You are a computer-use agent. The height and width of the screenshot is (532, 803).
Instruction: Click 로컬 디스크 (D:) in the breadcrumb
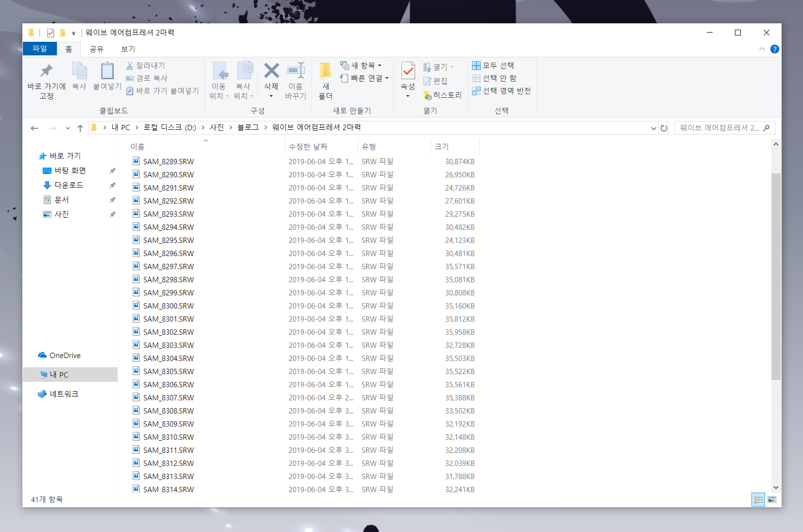(x=170, y=127)
